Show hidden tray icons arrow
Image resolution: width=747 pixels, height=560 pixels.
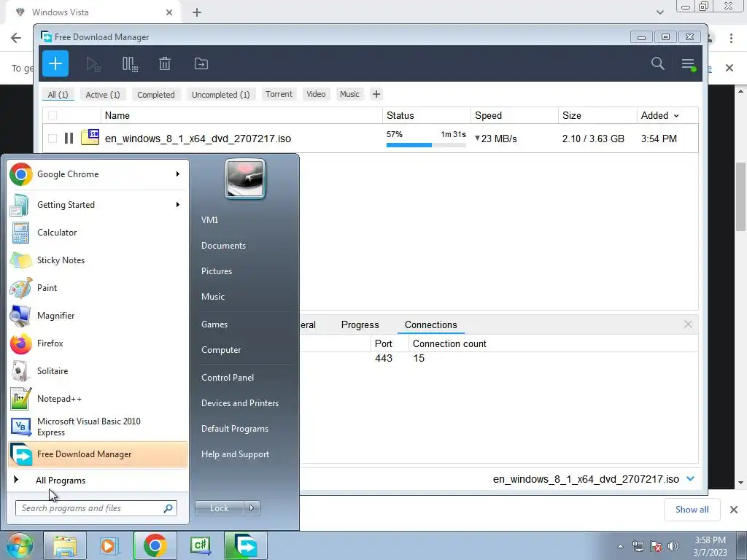[620, 546]
